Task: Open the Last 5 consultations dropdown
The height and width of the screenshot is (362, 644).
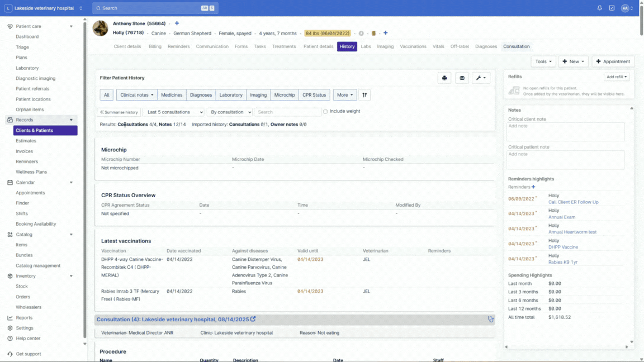Action: (173, 112)
